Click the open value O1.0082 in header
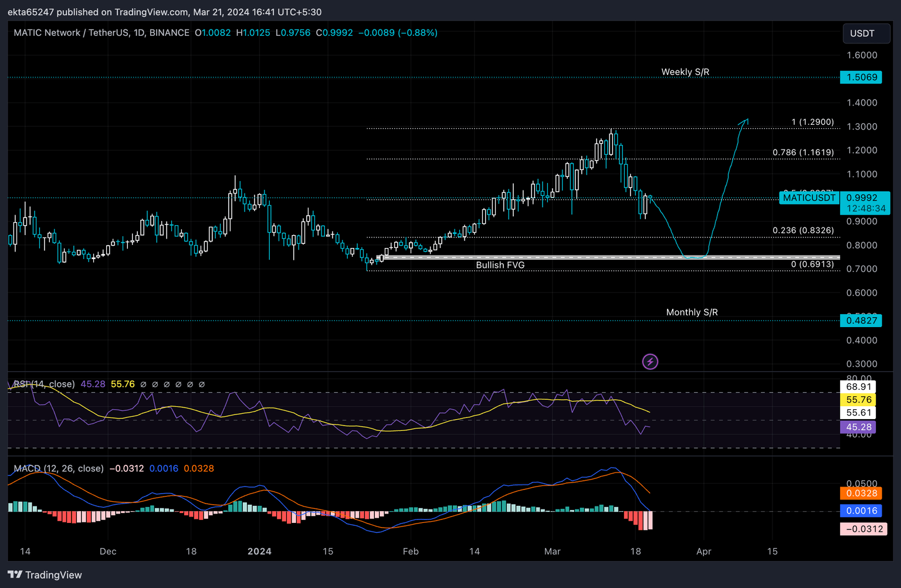This screenshot has width=901, height=588. point(213,33)
